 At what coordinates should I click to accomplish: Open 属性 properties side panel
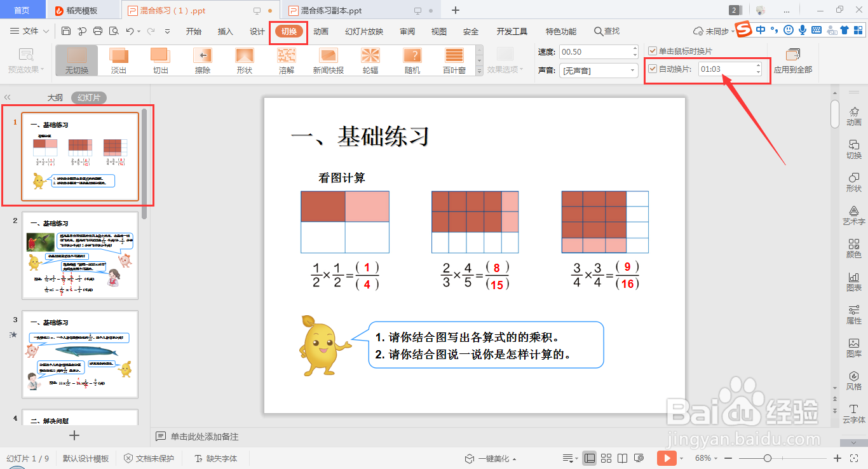coord(854,315)
